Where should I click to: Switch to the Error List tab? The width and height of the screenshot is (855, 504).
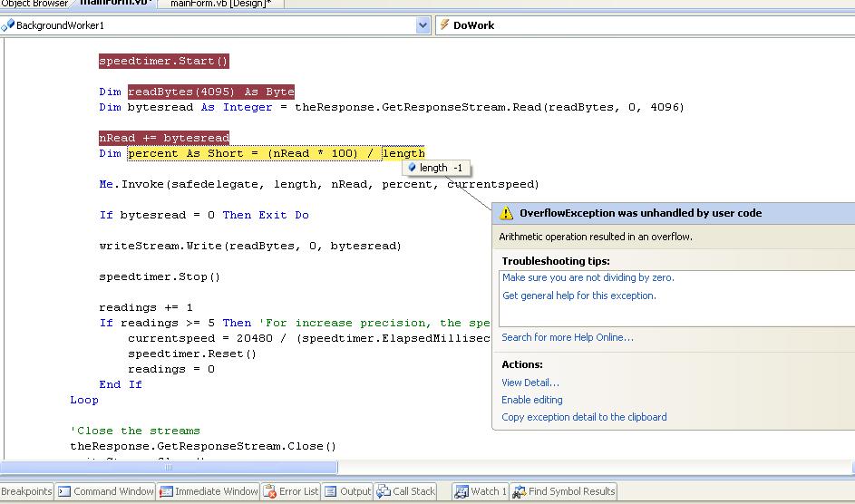[291, 491]
